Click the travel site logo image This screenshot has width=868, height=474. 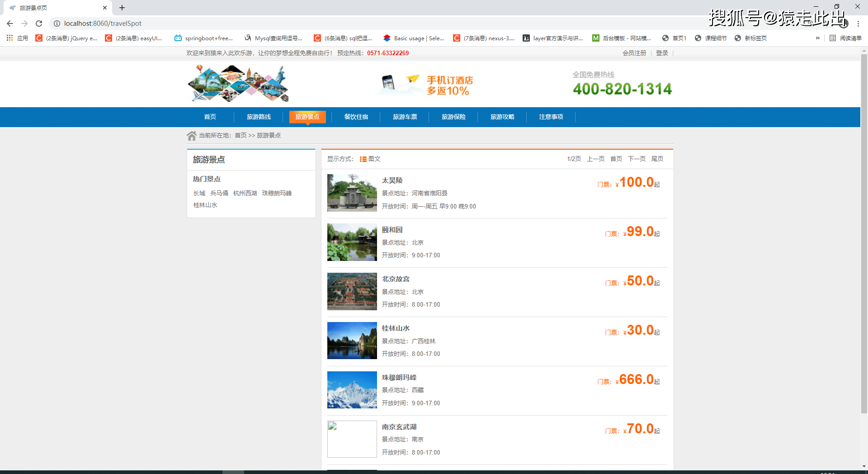238,84
